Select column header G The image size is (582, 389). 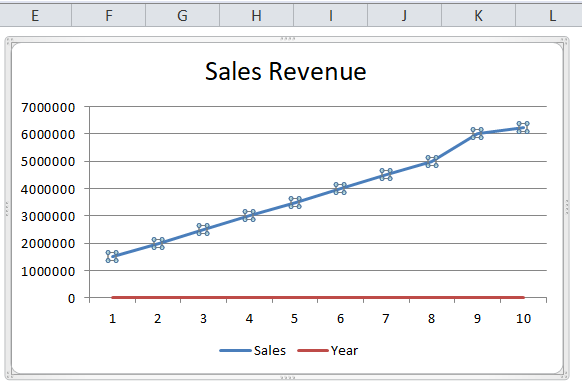(182, 16)
